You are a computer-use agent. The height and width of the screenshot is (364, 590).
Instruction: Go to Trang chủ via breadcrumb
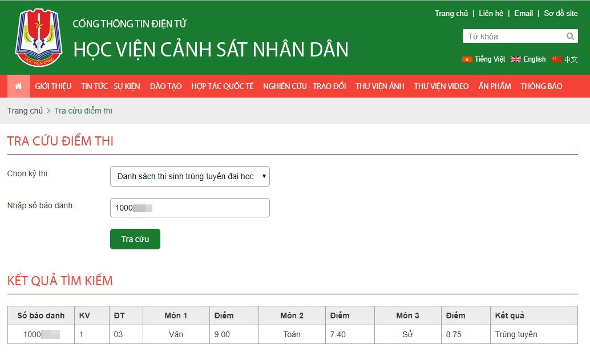25,111
